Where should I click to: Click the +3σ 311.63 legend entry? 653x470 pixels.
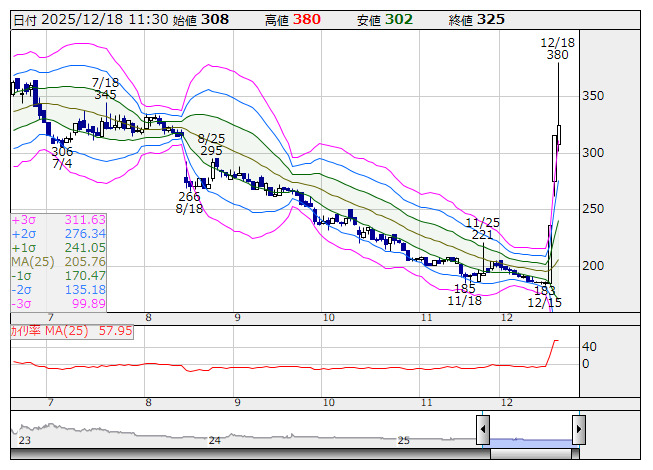click(x=58, y=220)
